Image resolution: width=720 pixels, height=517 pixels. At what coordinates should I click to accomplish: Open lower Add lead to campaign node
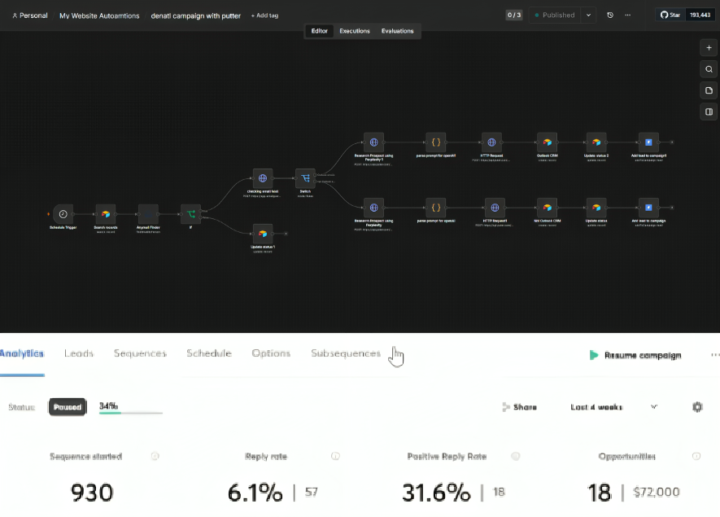coord(648,208)
